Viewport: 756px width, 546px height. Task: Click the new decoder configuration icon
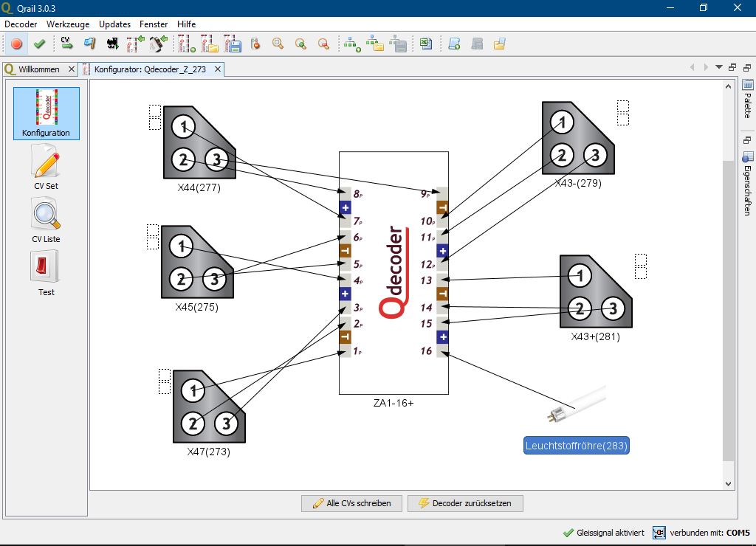click(x=187, y=44)
